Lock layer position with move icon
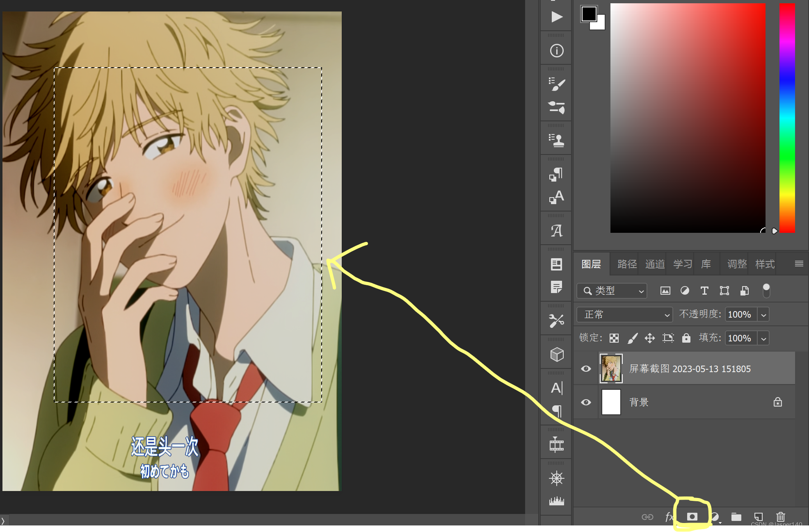 (x=650, y=338)
